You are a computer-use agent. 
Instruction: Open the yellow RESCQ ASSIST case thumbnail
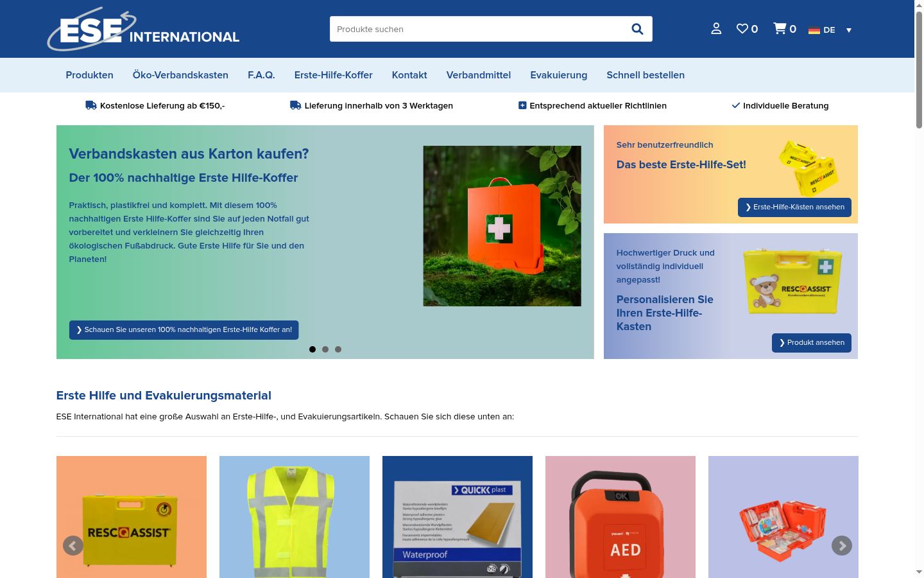click(132, 517)
